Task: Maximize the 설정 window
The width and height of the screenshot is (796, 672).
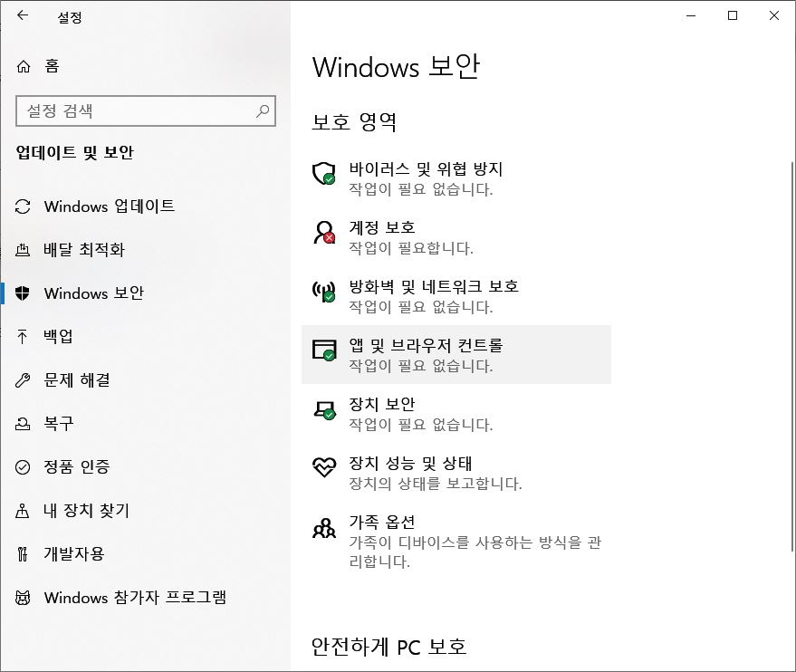Action: 733,15
